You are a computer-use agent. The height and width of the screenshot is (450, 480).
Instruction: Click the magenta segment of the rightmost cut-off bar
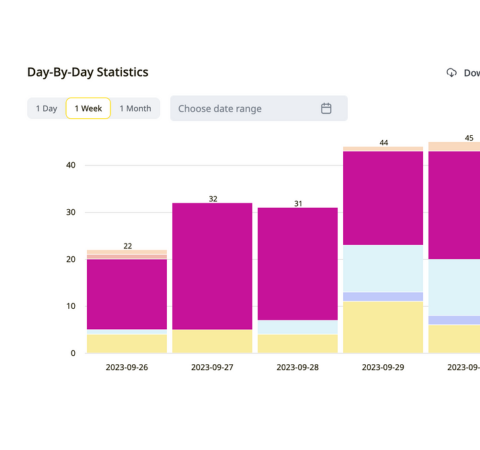click(454, 205)
